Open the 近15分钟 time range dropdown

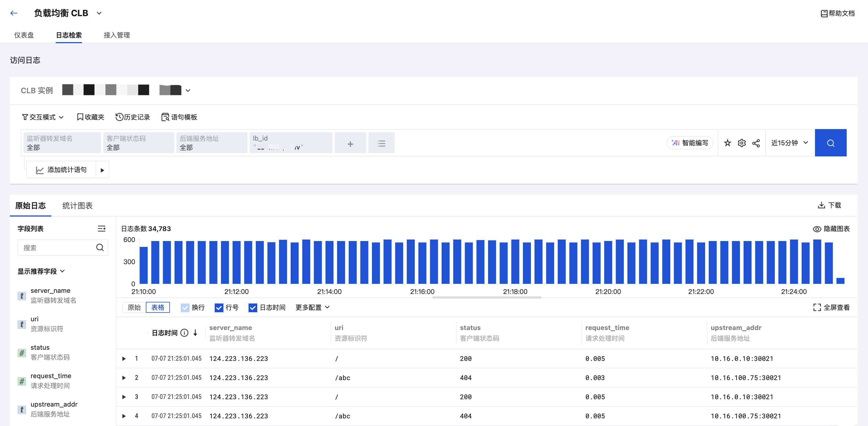coord(790,143)
